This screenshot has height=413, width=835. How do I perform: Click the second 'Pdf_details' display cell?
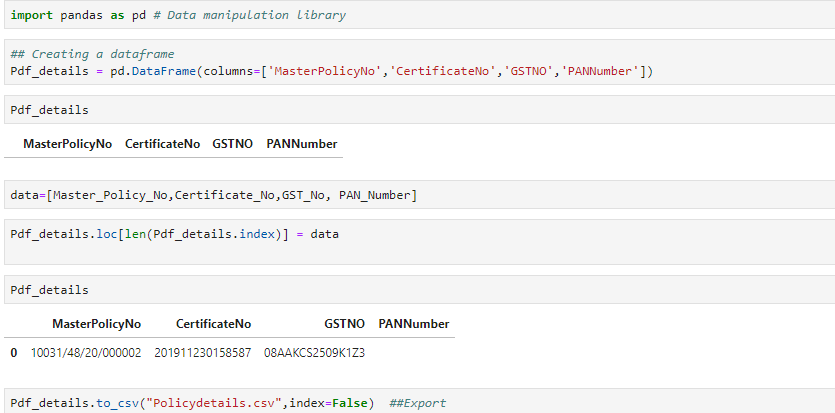tap(420, 290)
